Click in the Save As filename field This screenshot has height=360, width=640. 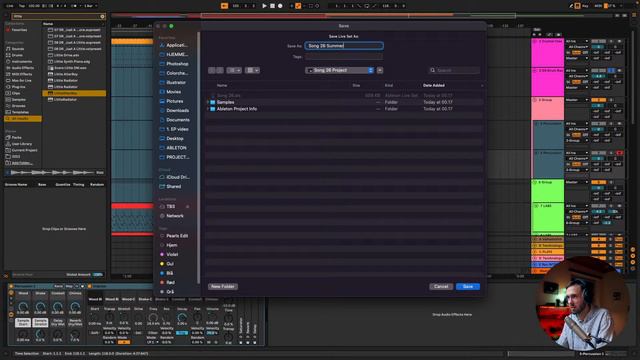point(344,46)
